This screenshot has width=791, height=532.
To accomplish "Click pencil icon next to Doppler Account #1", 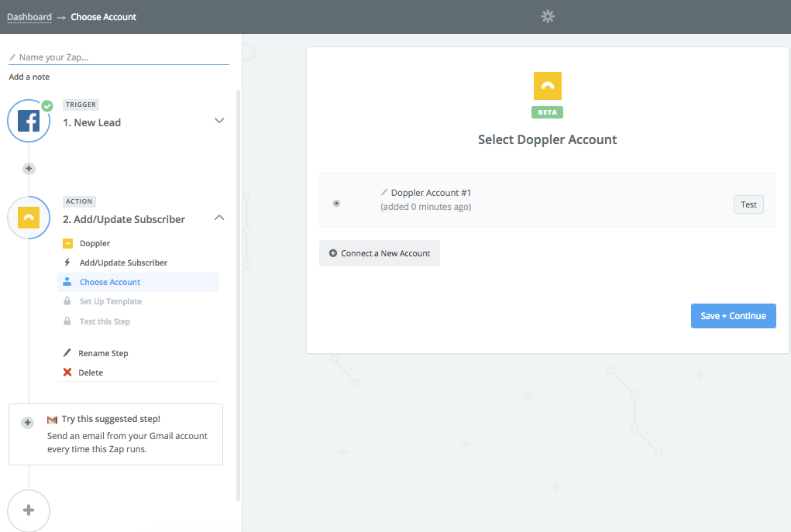I will point(384,192).
